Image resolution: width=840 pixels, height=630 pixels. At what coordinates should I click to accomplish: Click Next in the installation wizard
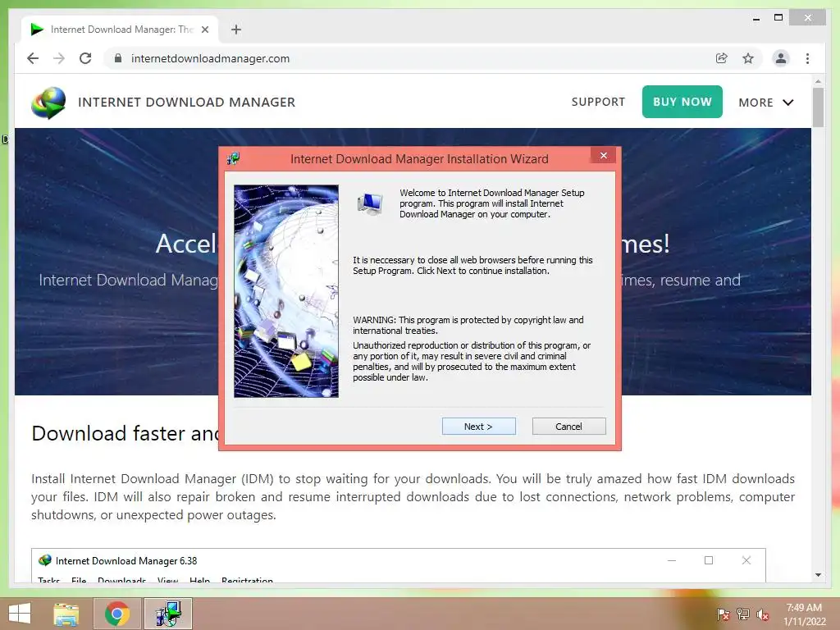point(478,427)
